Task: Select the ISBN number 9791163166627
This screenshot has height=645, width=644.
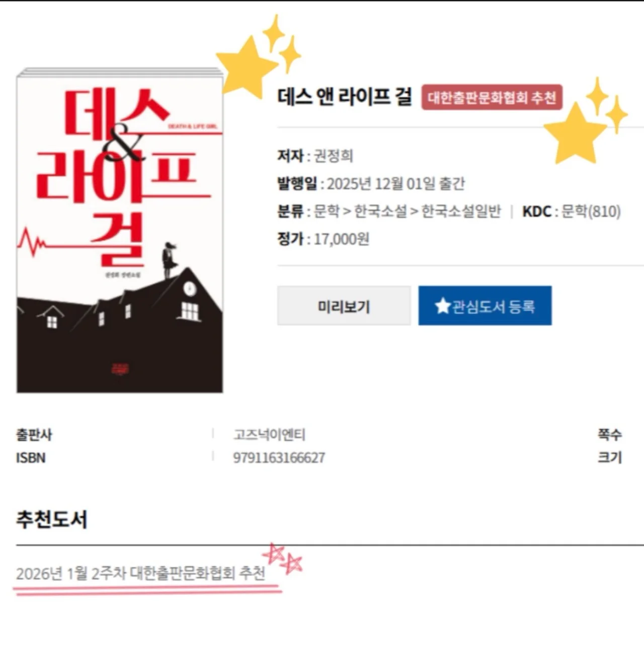Action: tap(279, 458)
